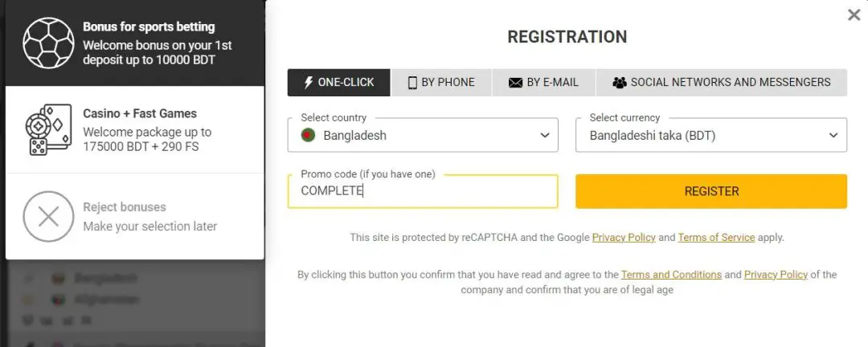868x347 pixels.
Task: Open the Social Networks and Messengers tab
Action: pos(721,83)
